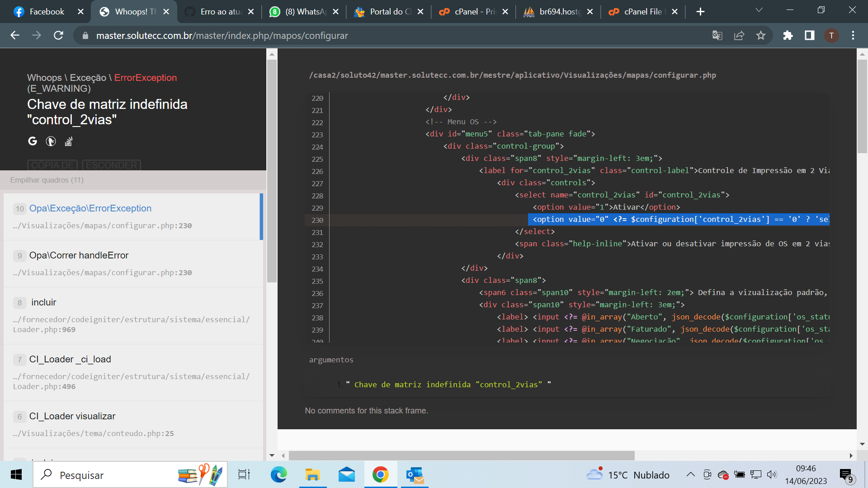Image resolution: width=868 pixels, height=488 pixels.
Task: Open Stack Overflow search for the error
Action: 68,141
